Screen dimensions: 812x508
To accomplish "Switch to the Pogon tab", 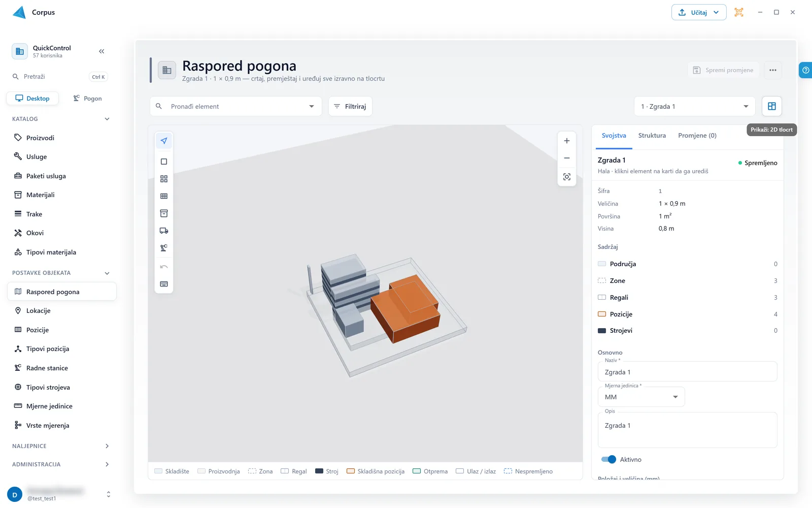I will (x=87, y=99).
